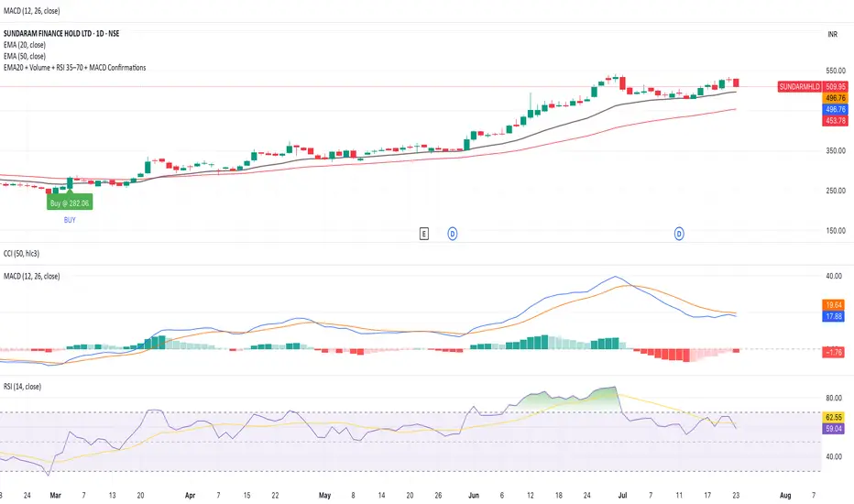The image size is (854, 504).
Task: Click the 350.00 price scale level
Action: 836,150
